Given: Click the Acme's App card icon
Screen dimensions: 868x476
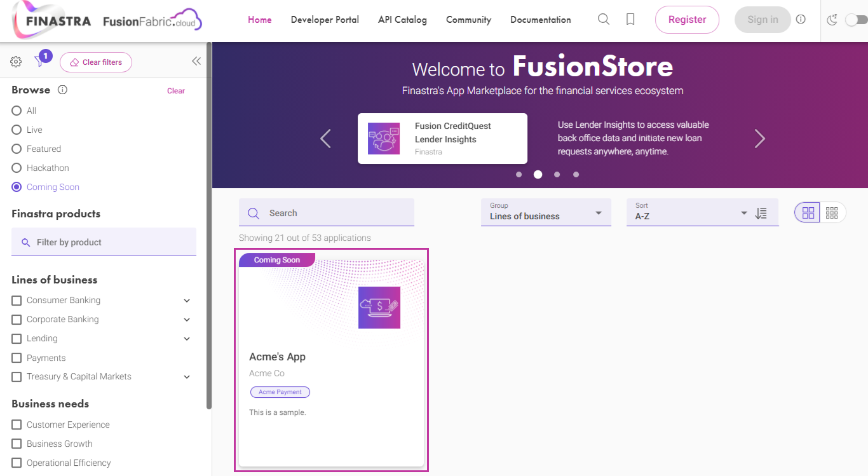Looking at the screenshot, I should click(379, 308).
